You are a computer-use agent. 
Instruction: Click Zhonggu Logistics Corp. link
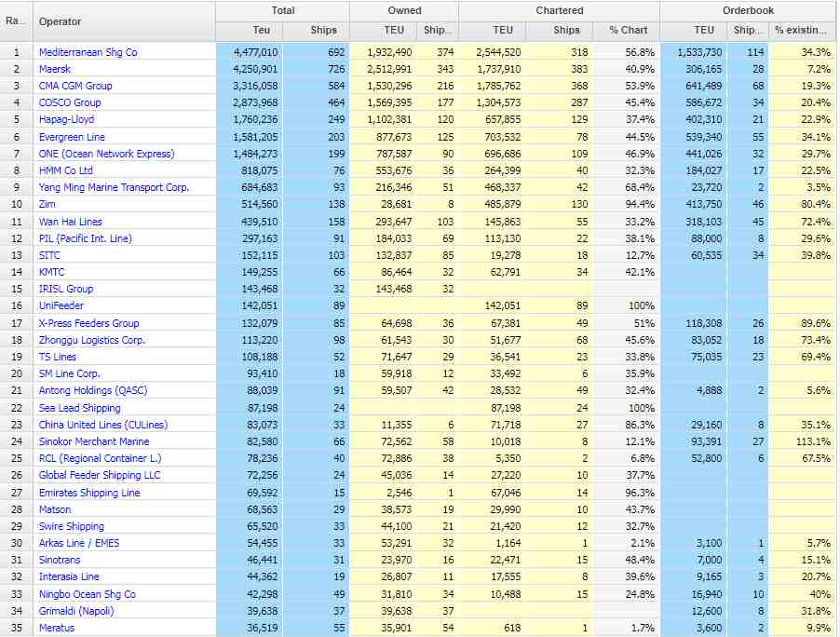point(92,340)
